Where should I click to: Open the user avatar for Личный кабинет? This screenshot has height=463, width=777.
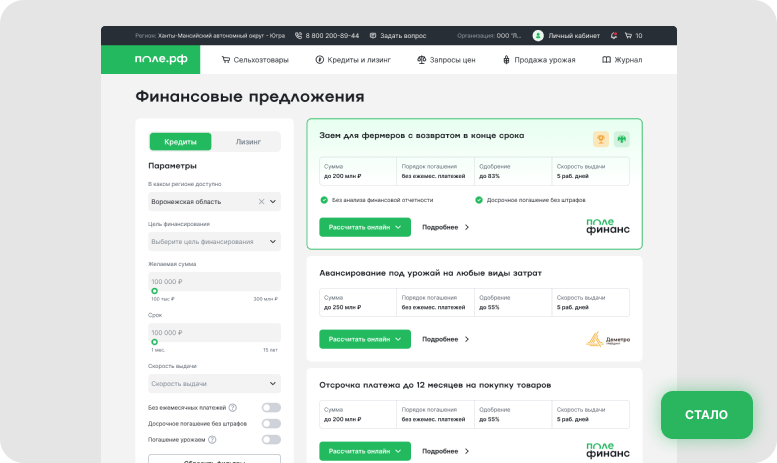(x=538, y=36)
